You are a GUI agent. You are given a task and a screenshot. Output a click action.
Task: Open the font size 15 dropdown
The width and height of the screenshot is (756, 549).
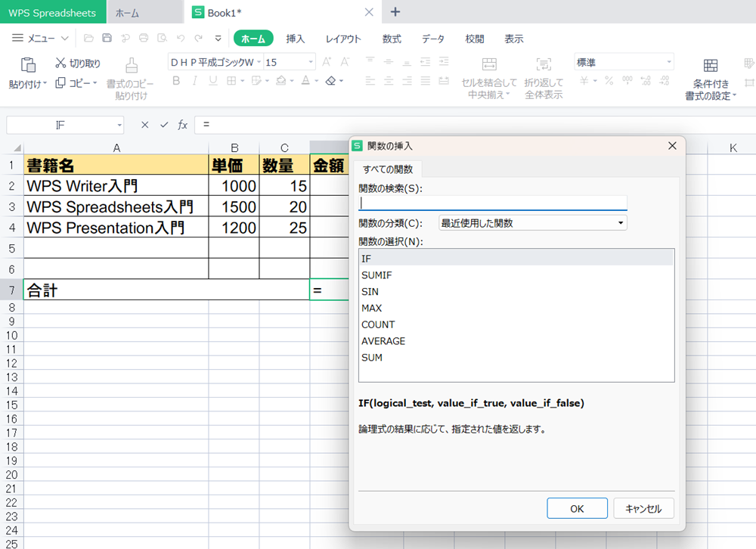tap(311, 62)
